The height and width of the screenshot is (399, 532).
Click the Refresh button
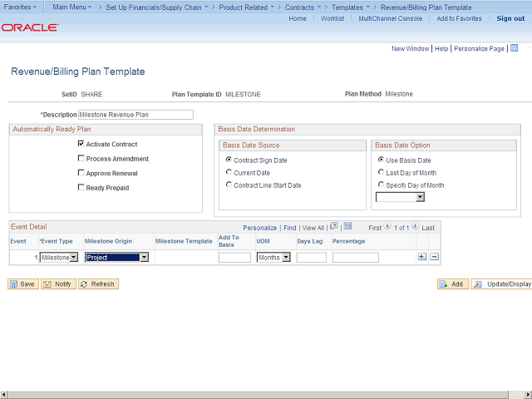pyautogui.click(x=98, y=284)
